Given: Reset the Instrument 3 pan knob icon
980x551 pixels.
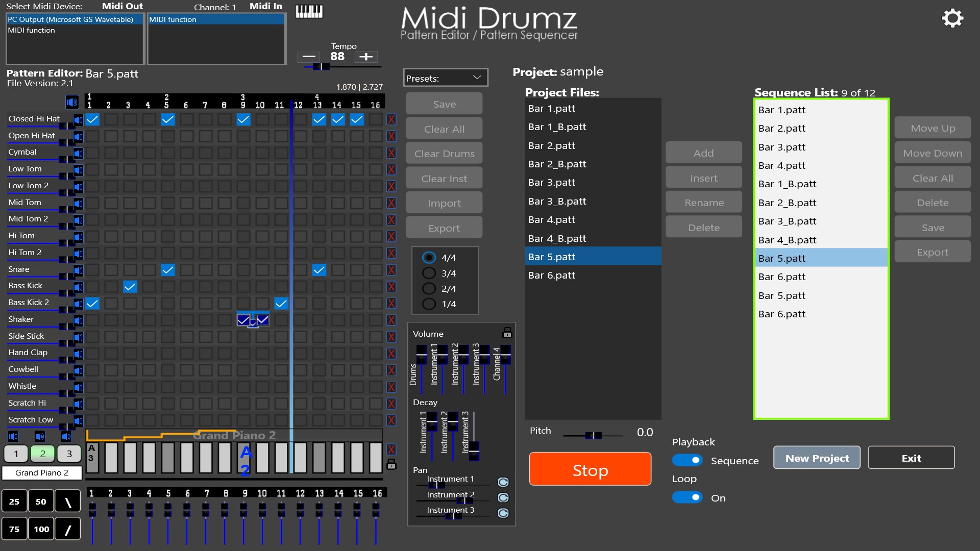Looking at the screenshot, I should pyautogui.click(x=503, y=513).
